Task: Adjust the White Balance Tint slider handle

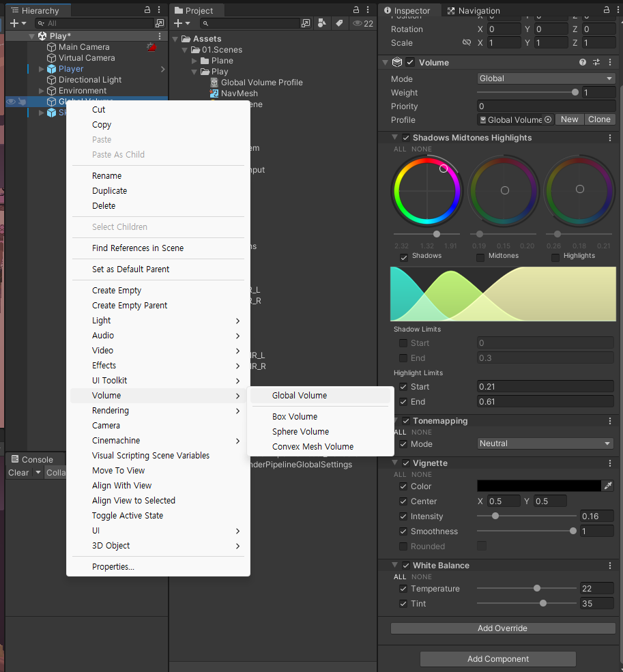Action: click(x=542, y=603)
